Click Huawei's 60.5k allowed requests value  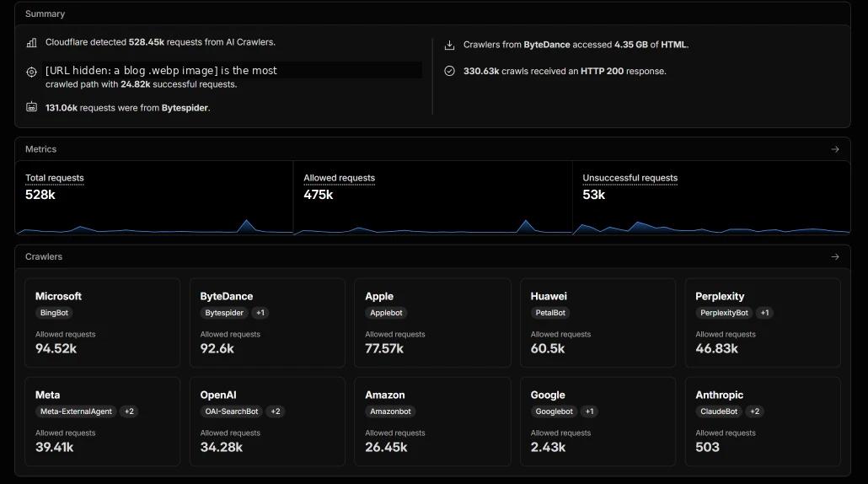click(x=548, y=349)
